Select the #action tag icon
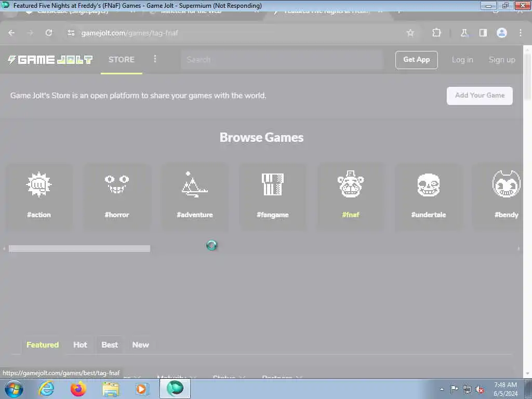532x399 pixels. tap(39, 184)
